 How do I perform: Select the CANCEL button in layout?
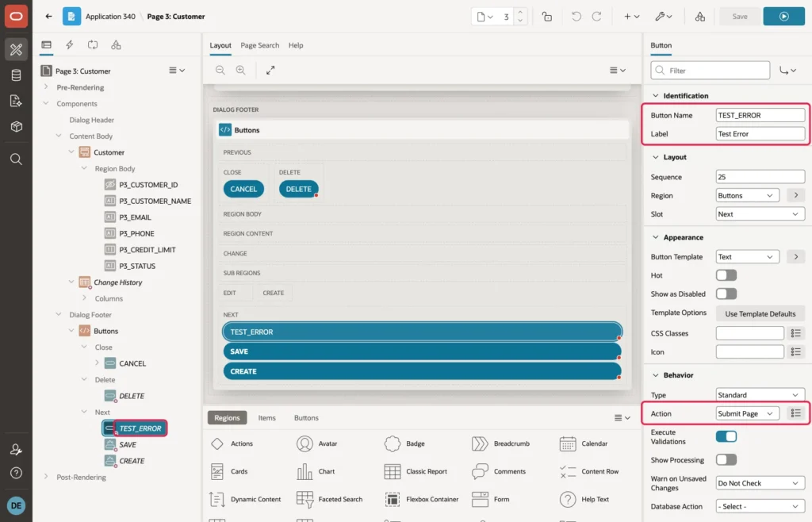[243, 189]
